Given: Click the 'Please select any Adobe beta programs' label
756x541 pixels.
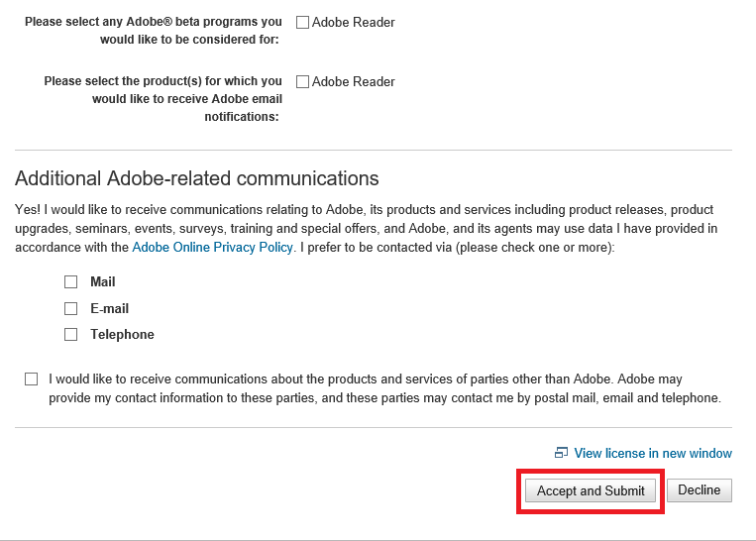Looking at the screenshot, I should pyautogui.click(x=154, y=31).
